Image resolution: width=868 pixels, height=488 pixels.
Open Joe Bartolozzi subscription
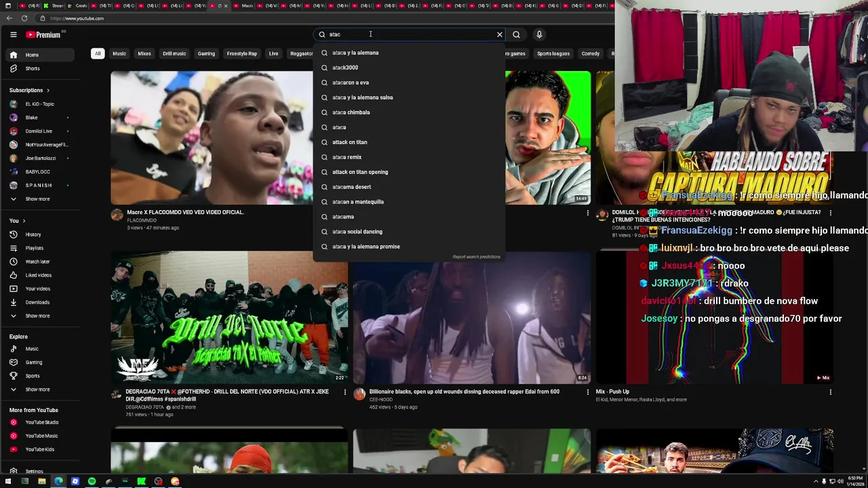[40, 158]
